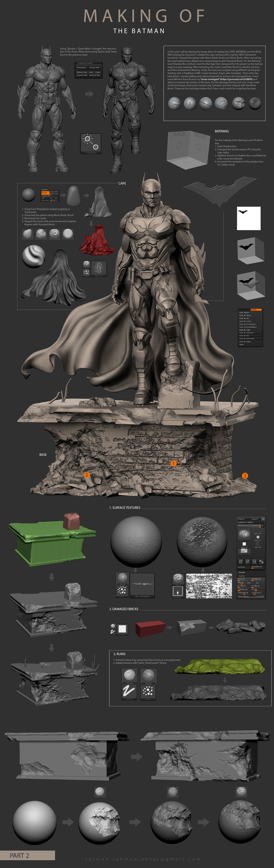The width and height of the screenshot is (274, 868).
Task: Choose the Alpha 01 soft dot
Action: pyautogui.click(x=258, y=538)
